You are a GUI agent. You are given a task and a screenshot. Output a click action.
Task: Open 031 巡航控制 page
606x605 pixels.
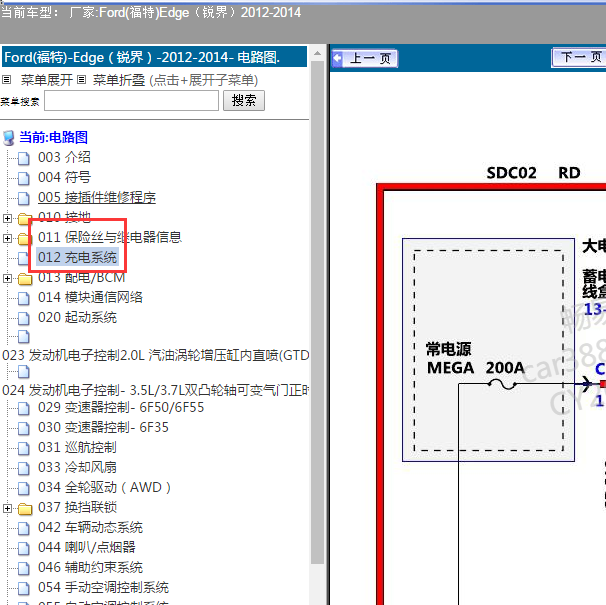pyautogui.click(x=77, y=448)
